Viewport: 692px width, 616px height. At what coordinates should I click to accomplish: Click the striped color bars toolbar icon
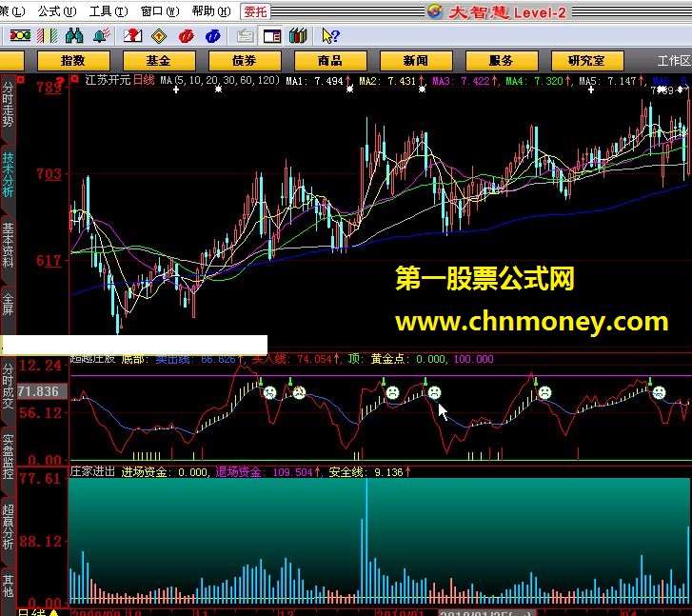coord(48,36)
